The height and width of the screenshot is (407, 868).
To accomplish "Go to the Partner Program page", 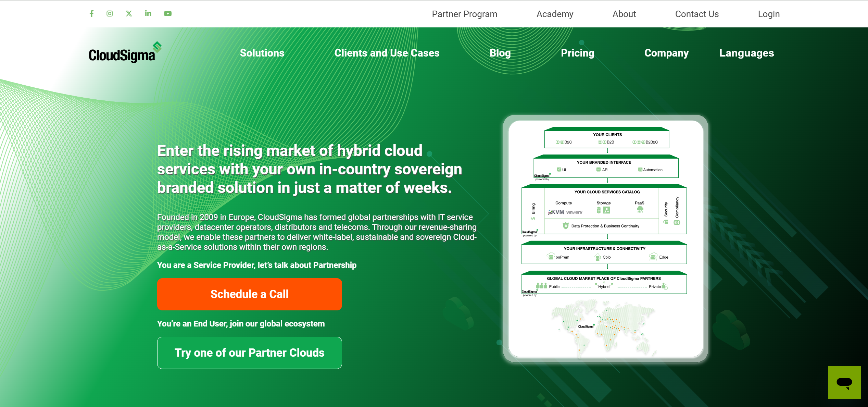I will [464, 14].
